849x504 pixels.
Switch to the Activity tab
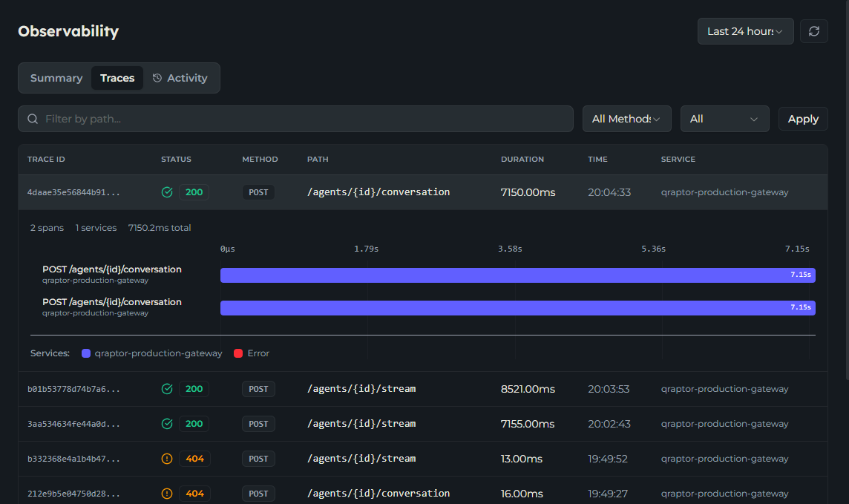pyautogui.click(x=180, y=78)
